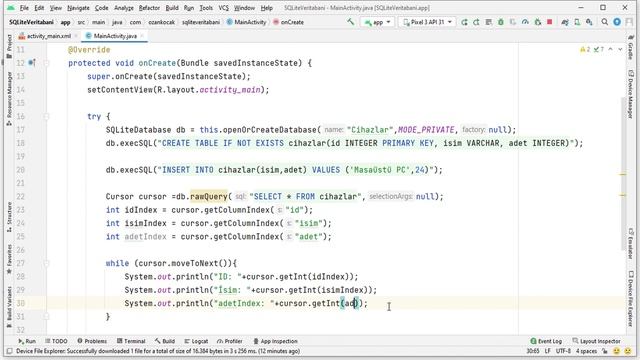Toggle the Resource Manager side panel
The width and height of the screenshot is (640, 360).
(9, 98)
